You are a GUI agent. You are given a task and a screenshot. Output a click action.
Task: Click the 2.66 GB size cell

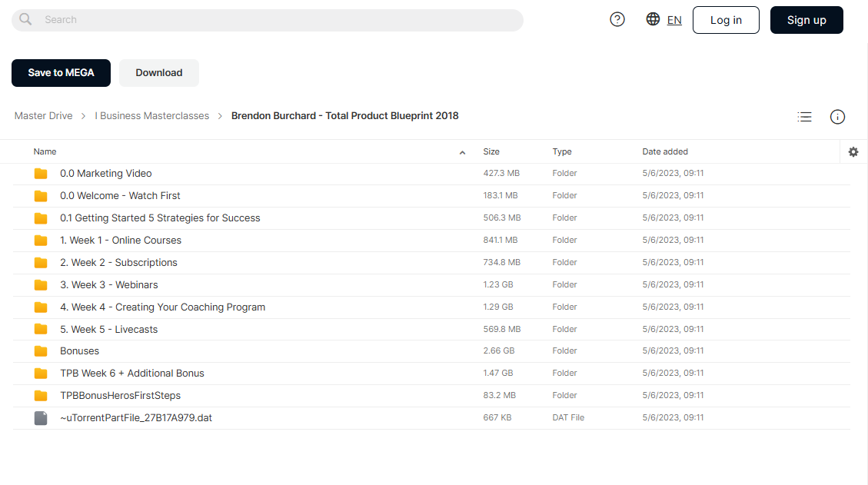(499, 350)
